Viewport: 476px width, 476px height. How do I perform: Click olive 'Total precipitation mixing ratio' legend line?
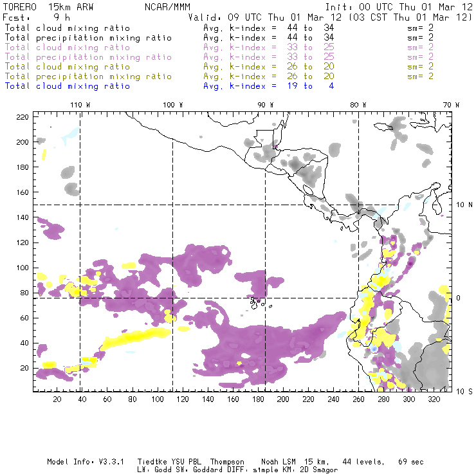pyautogui.click(x=88, y=76)
